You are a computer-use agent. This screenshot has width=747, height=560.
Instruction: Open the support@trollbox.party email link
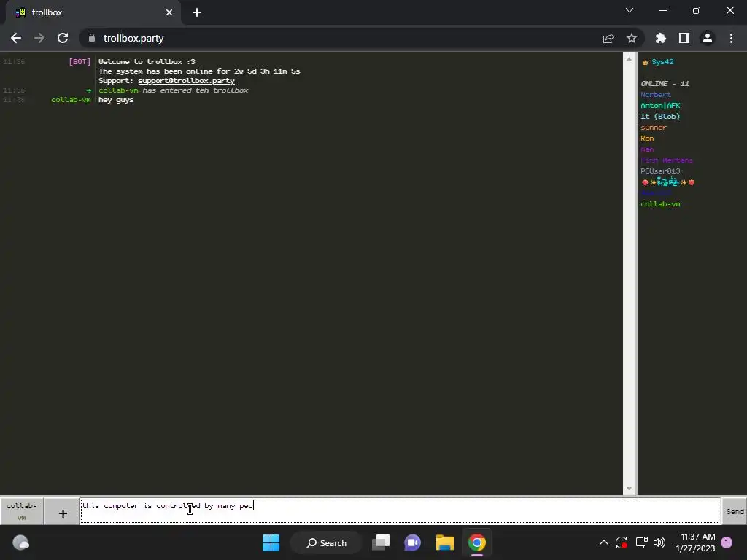pyautogui.click(x=186, y=81)
